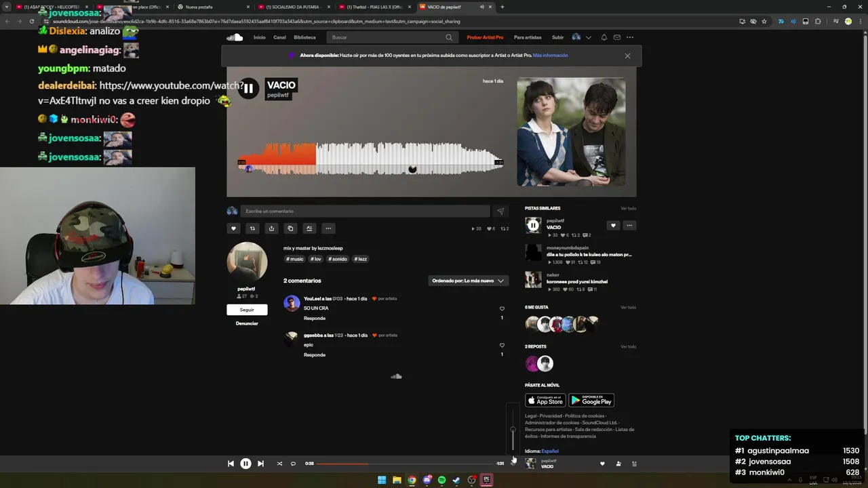Like current track in player bar

coord(602,464)
